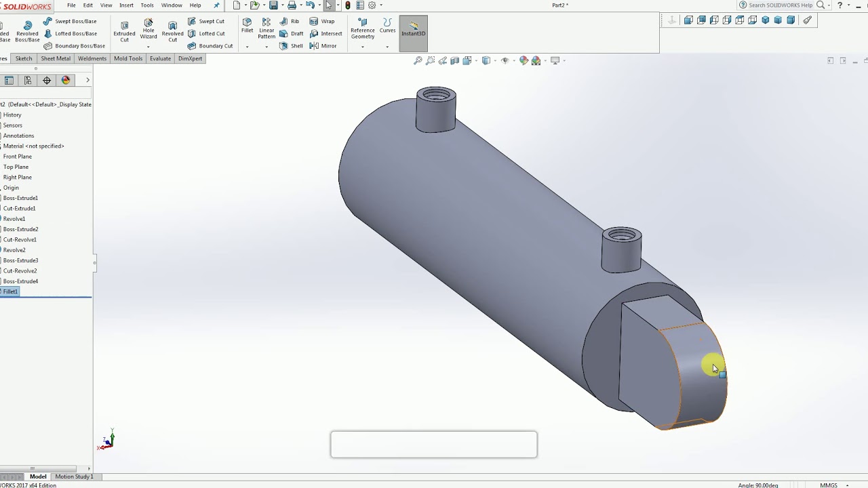Select Front Plane in the feature tree

point(17,157)
